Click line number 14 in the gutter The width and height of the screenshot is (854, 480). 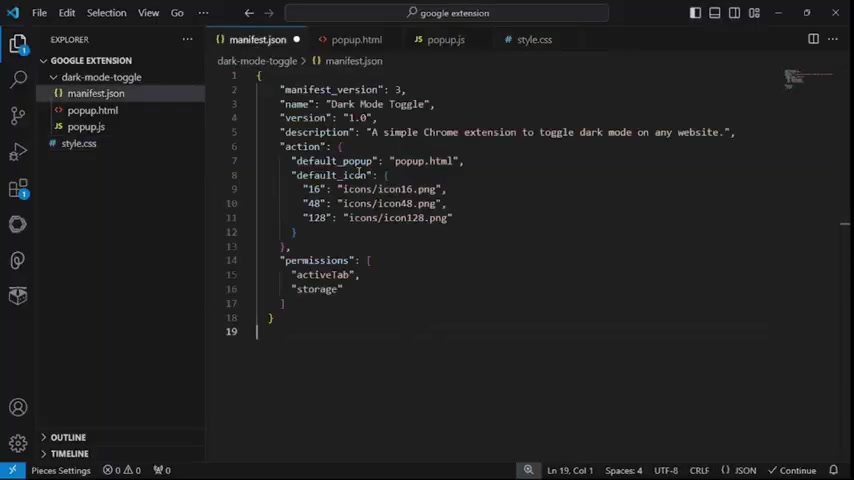point(231,260)
